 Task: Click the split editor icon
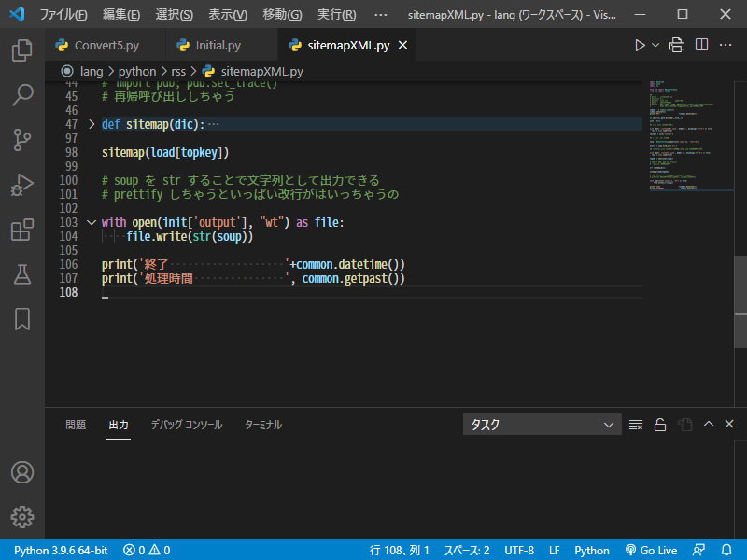click(701, 45)
